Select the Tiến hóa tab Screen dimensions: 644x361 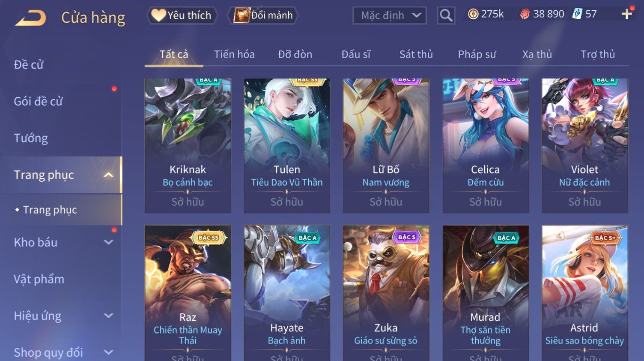coord(234,54)
